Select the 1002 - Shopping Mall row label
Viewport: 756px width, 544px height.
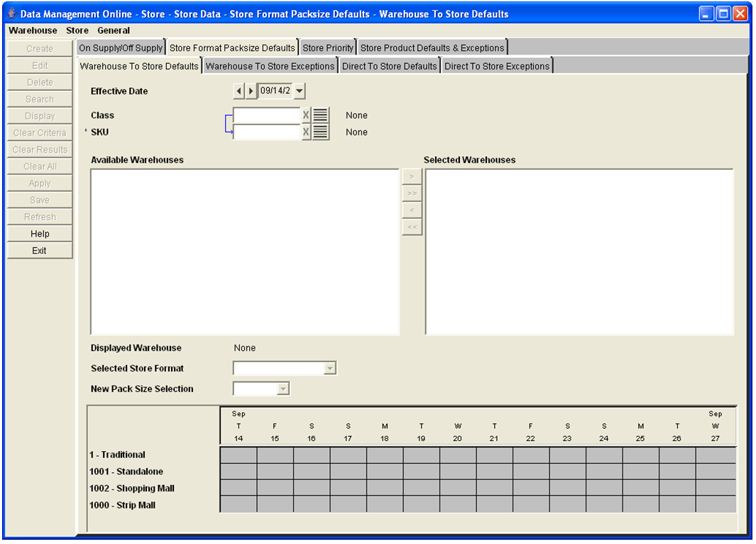131,489
